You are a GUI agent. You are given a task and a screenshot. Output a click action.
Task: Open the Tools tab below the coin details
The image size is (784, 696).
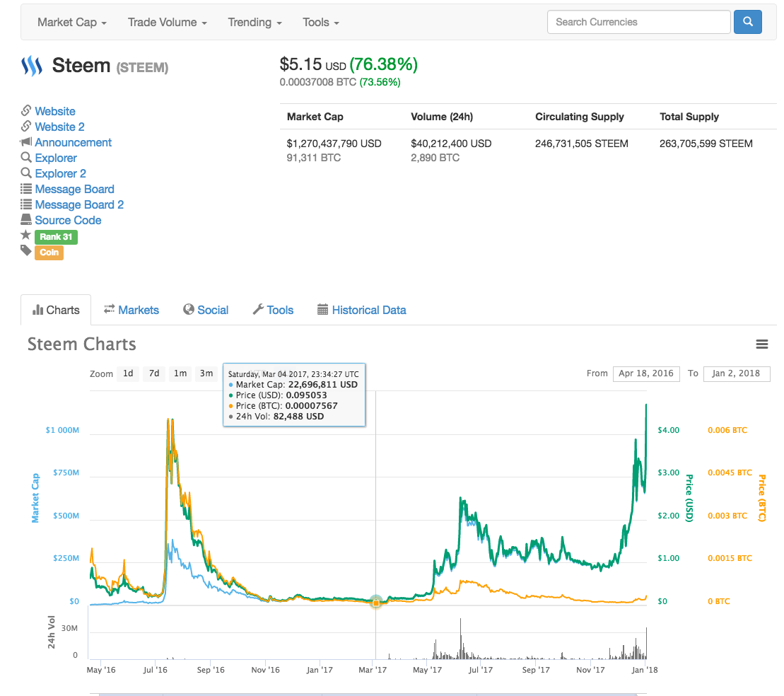[x=273, y=311]
